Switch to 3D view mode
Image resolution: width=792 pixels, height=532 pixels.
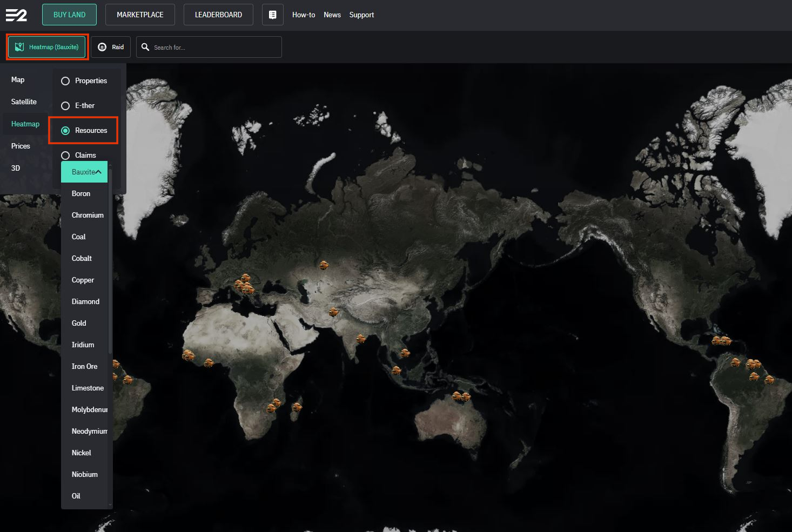16,168
